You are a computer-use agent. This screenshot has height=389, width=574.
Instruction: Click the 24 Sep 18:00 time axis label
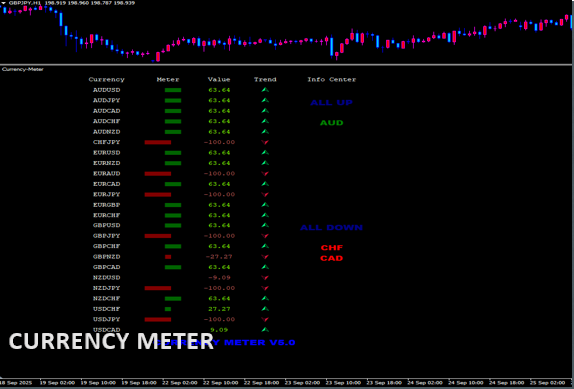tap(507, 383)
